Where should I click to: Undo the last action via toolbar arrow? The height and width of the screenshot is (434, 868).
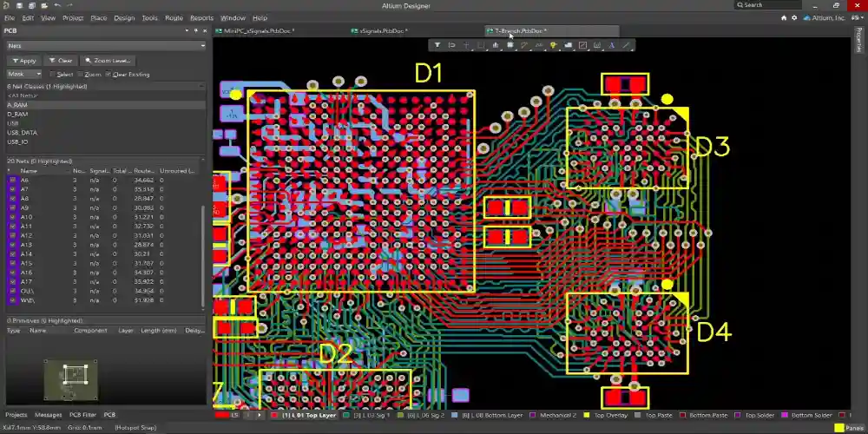tap(57, 5)
